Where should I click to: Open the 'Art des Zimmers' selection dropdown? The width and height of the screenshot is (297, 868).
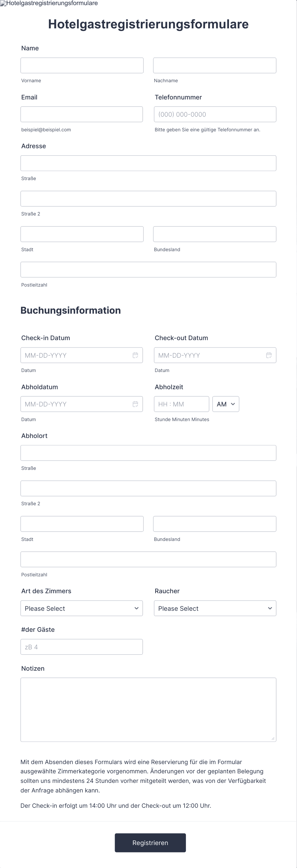pyautogui.click(x=81, y=608)
